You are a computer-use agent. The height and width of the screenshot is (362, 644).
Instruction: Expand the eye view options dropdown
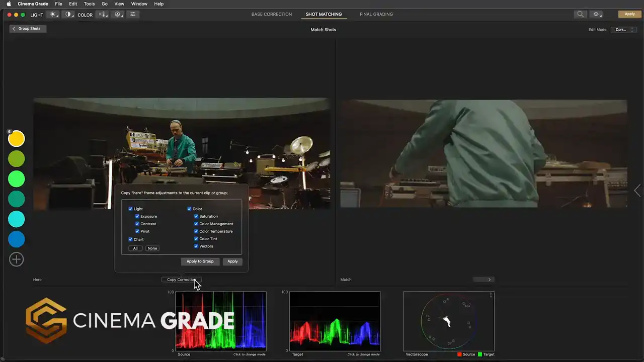tap(597, 15)
